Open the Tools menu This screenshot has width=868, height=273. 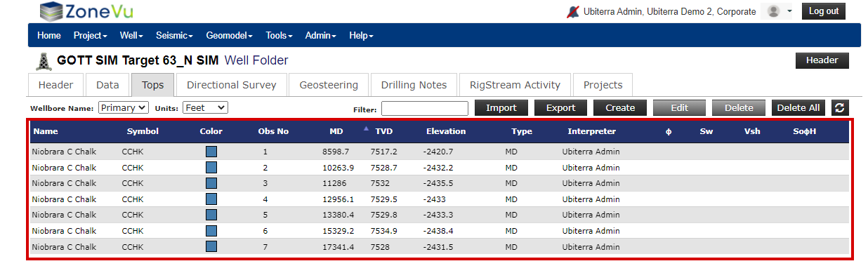pos(279,35)
